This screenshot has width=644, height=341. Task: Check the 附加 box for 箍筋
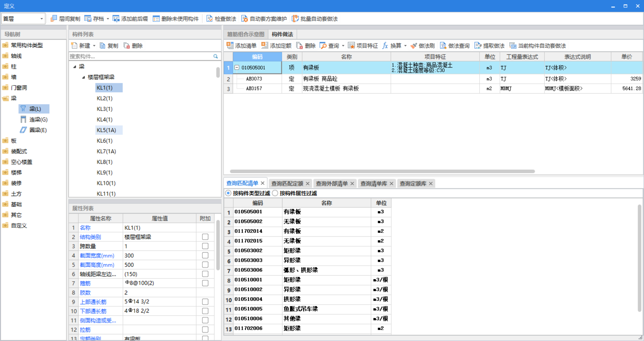tap(205, 283)
